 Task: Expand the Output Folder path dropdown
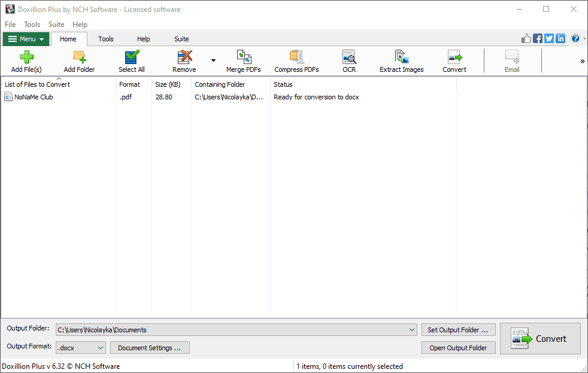[x=412, y=330]
